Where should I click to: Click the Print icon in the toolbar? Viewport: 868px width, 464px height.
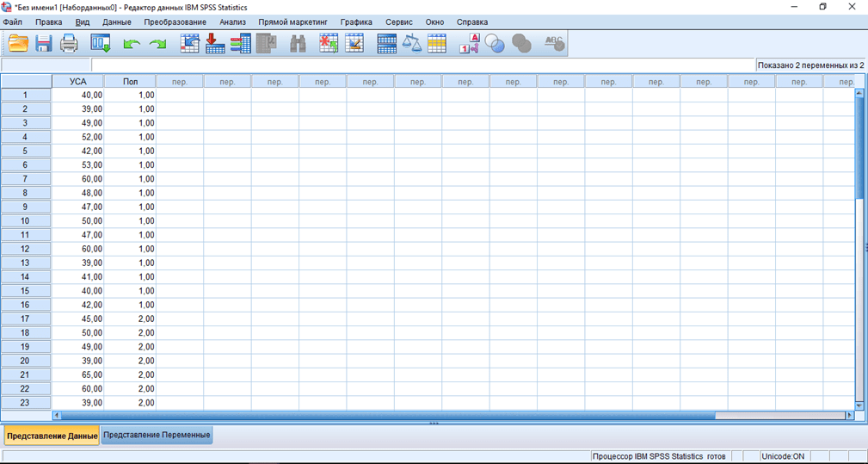pos(69,43)
